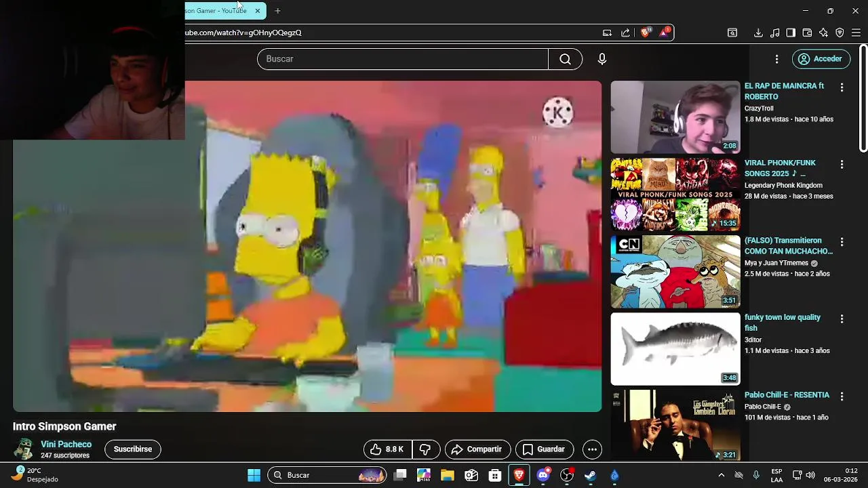Open the volume speaker tray icon

[x=810, y=475]
